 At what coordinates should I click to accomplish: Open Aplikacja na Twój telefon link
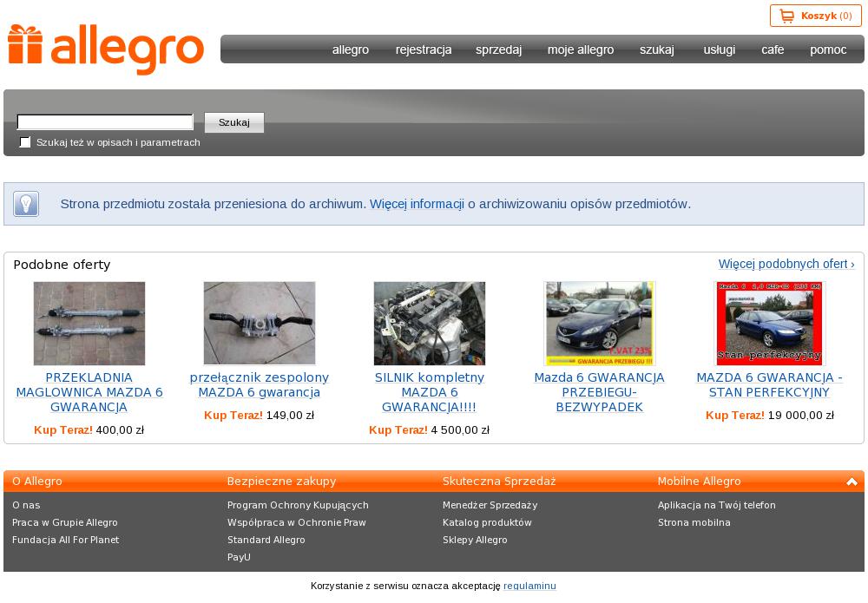(x=717, y=505)
